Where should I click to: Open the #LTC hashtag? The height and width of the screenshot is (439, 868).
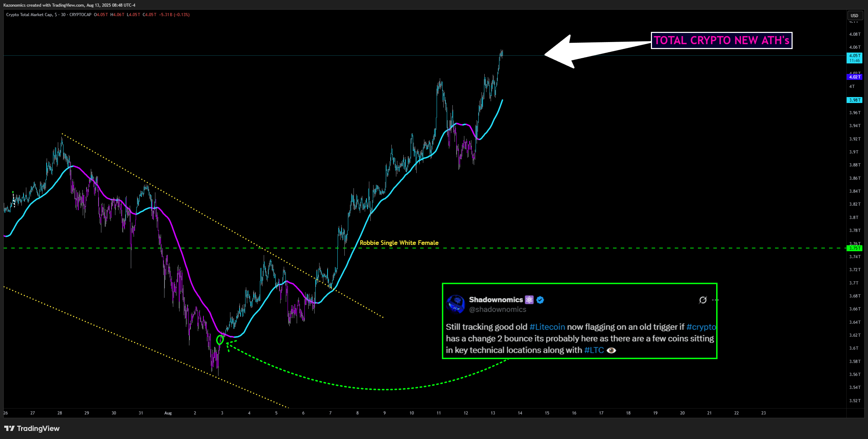coord(594,350)
